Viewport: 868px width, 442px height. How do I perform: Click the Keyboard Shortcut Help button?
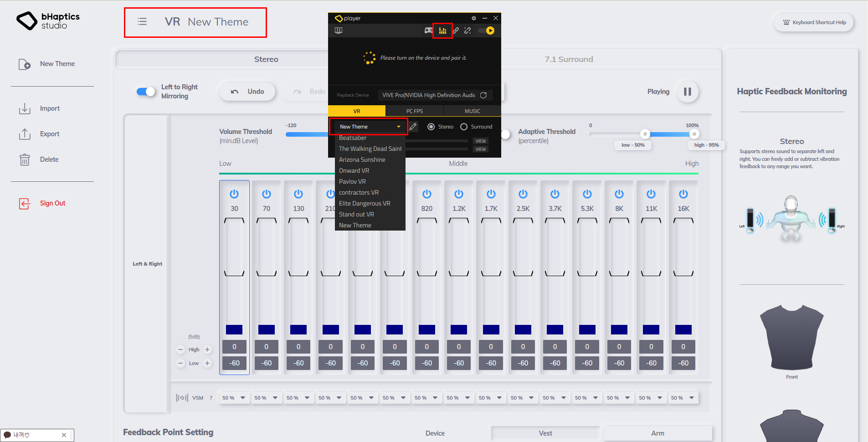(x=813, y=22)
